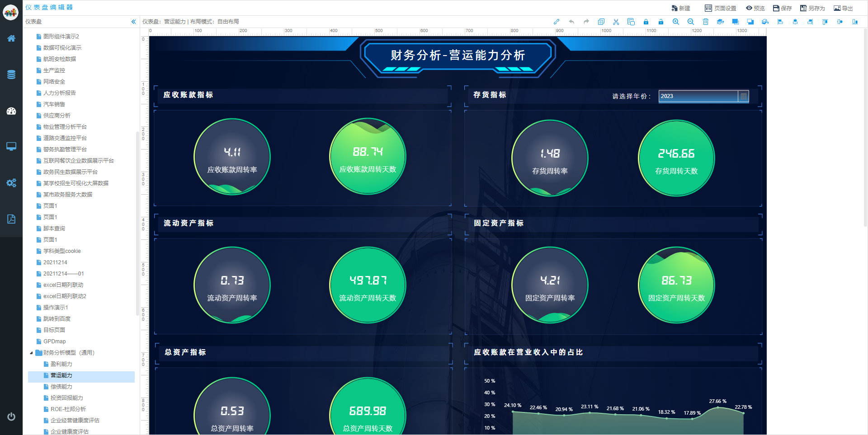Open the PDF report sidebar icon
This screenshot has height=435, width=868.
point(11,219)
